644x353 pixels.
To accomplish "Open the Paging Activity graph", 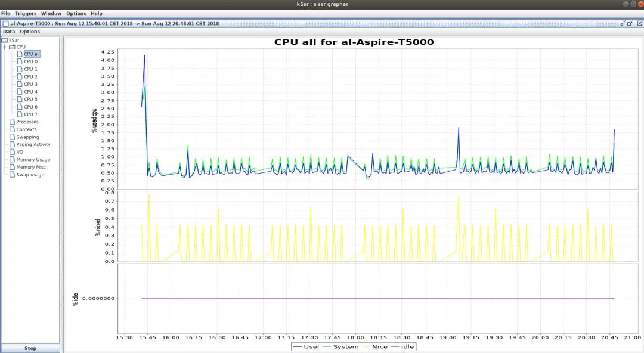I will point(33,144).
